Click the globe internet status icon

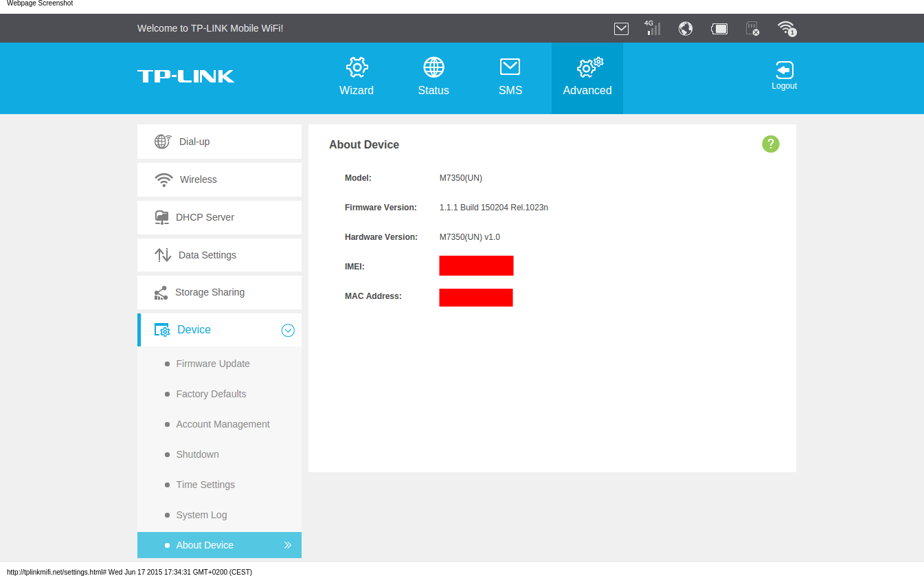pos(685,28)
